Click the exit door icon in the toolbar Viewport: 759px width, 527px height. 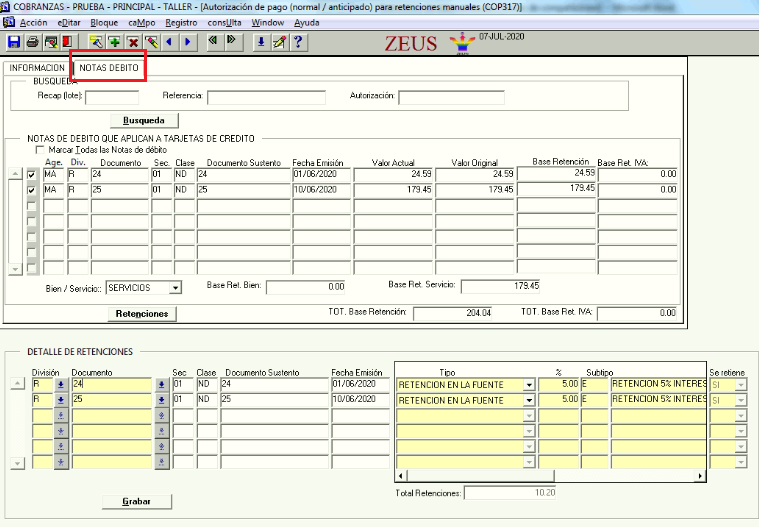coord(68,42)
